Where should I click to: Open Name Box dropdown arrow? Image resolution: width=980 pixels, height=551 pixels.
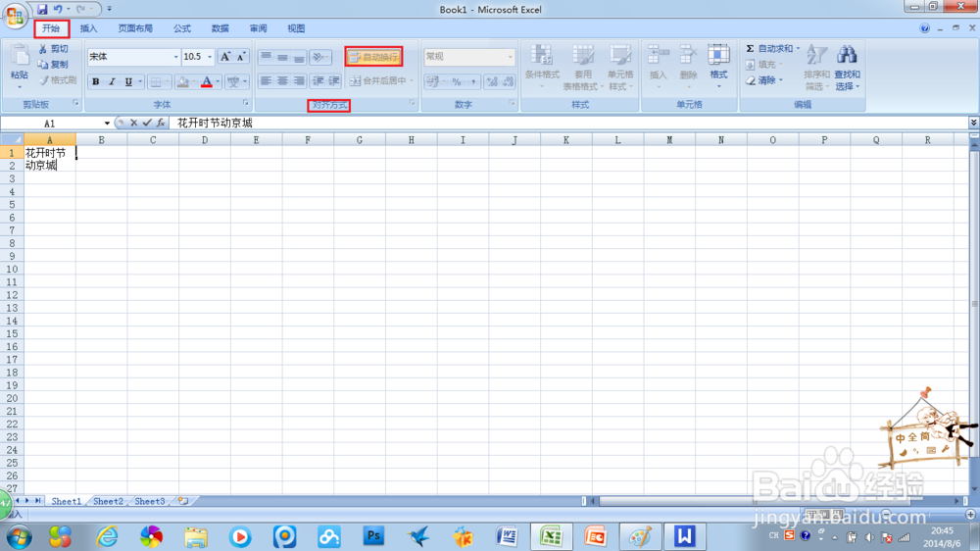point(107,124)
